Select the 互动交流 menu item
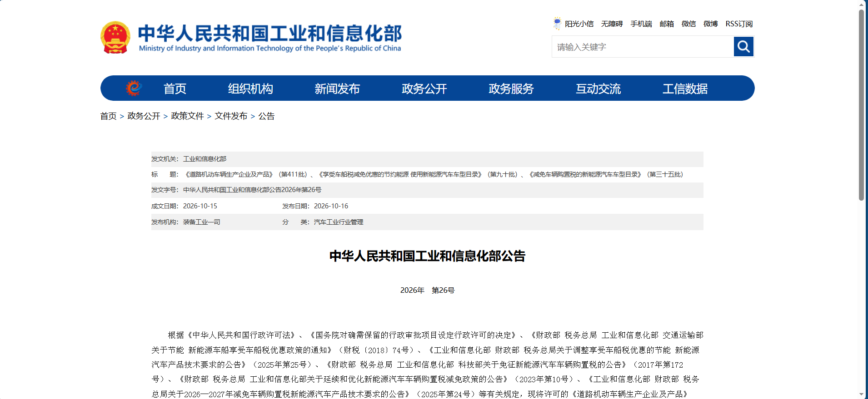This screenshot has height=399, width=868. pyautogui.click(x=599, y=89)
